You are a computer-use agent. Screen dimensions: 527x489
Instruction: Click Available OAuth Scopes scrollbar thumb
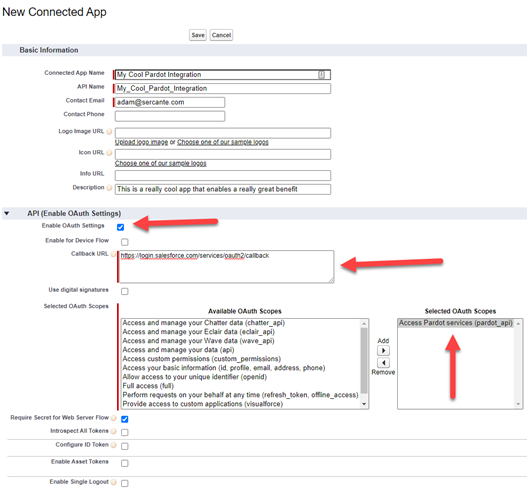[364, 361]
